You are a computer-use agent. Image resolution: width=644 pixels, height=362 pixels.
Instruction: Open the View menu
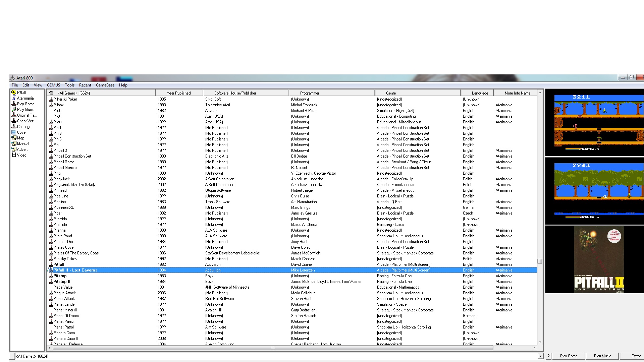point(38,85)
